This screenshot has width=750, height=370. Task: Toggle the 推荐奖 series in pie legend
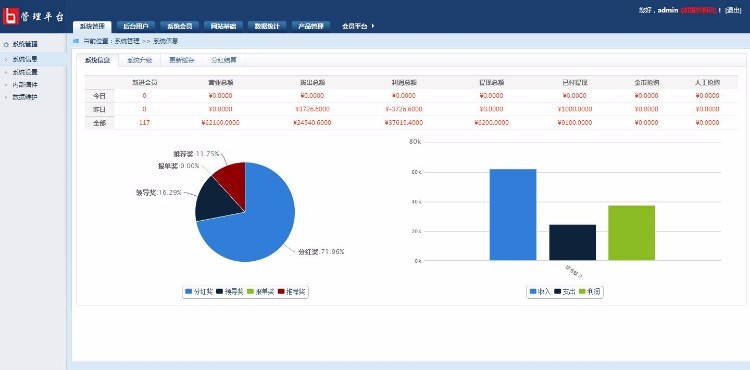click(x=292, y=292)
